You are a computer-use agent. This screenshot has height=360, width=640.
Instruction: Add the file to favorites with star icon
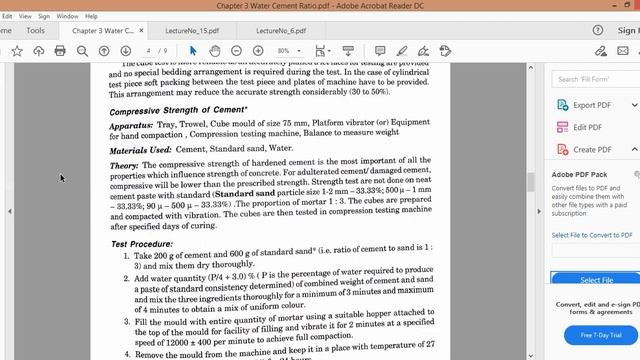[x=17, y=51]
